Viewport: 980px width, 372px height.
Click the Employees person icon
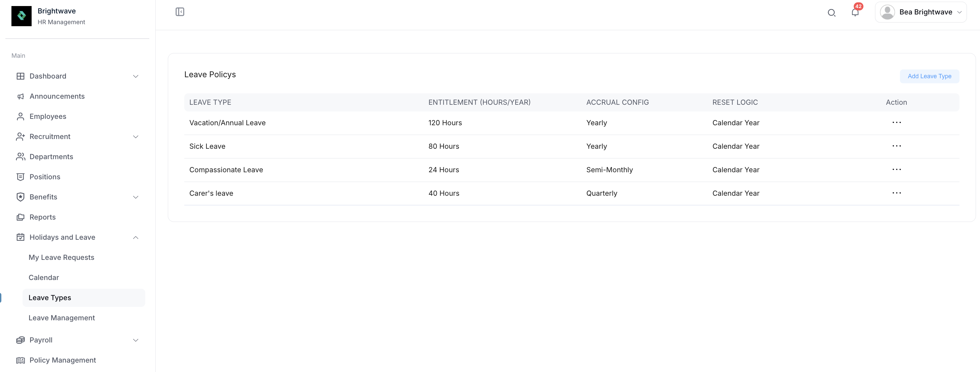coord(21,117)
